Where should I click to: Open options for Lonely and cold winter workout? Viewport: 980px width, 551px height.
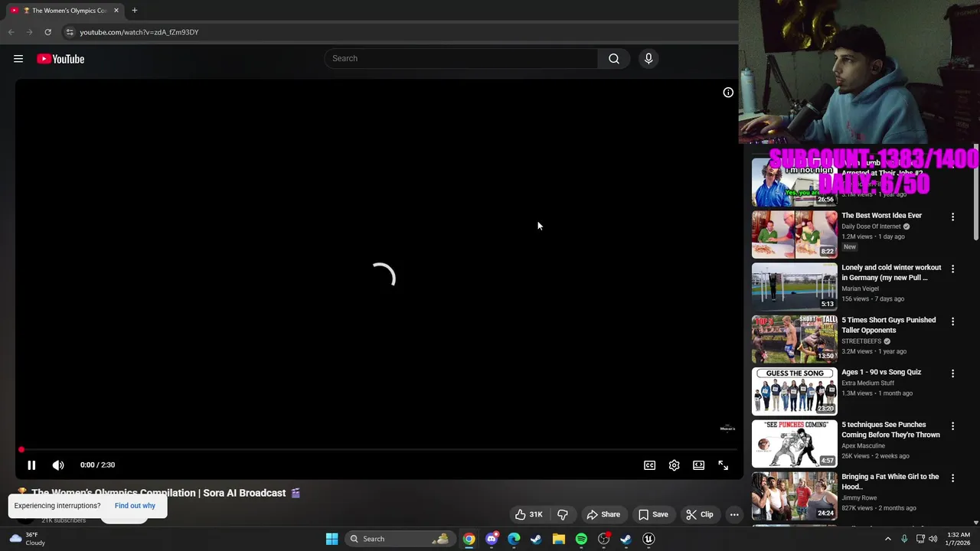tap(952, 269)
